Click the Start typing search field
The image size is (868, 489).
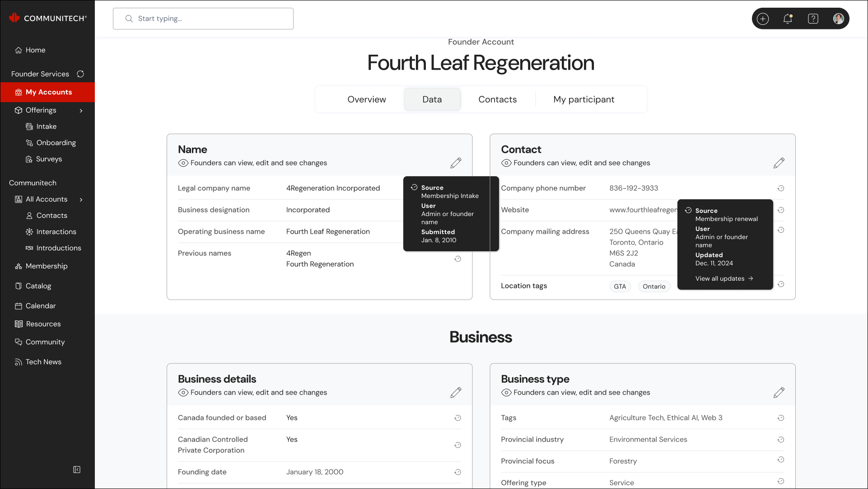[x=203, y=19]
